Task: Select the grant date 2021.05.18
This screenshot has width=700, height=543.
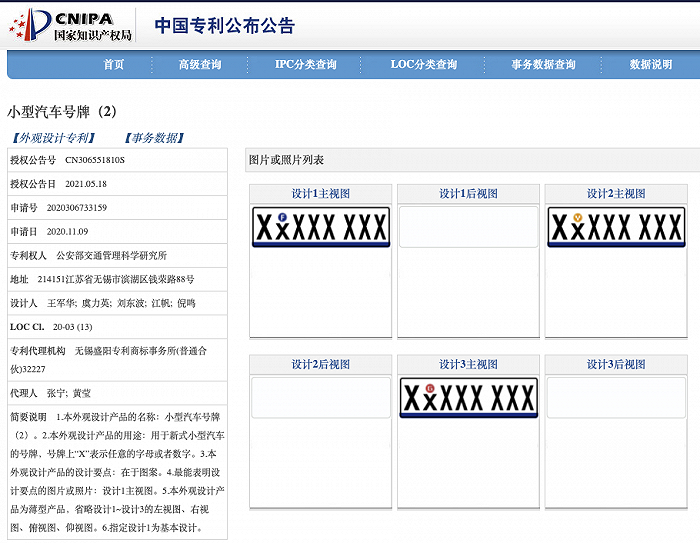Action: (86, 184)
